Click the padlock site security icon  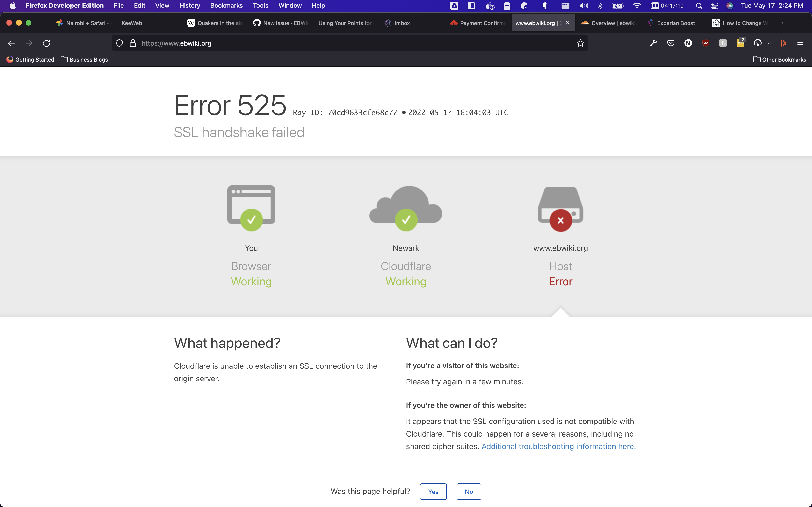click(x=133, y=43)
